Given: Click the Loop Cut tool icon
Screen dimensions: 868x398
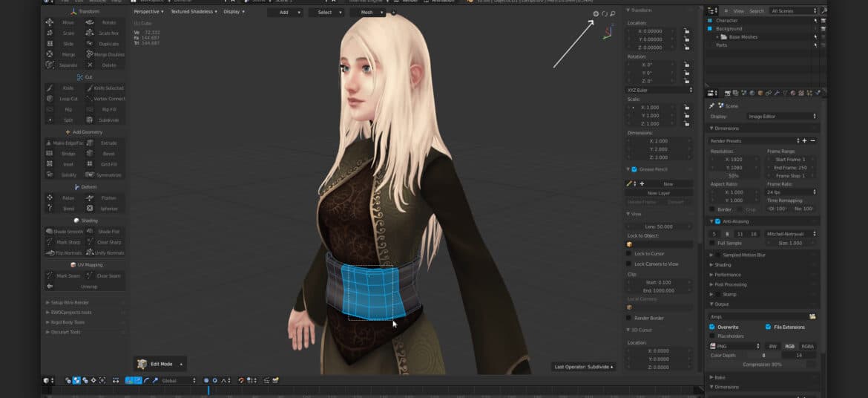Looking at the screenshot, I should click(x=50, y=99).
